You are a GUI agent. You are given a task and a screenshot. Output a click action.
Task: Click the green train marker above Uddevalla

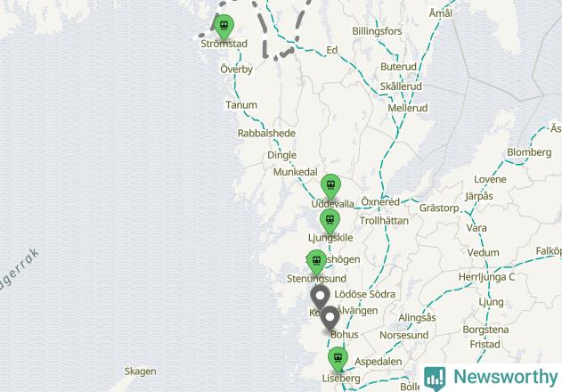pyautogui.click(x=330, y=186)
